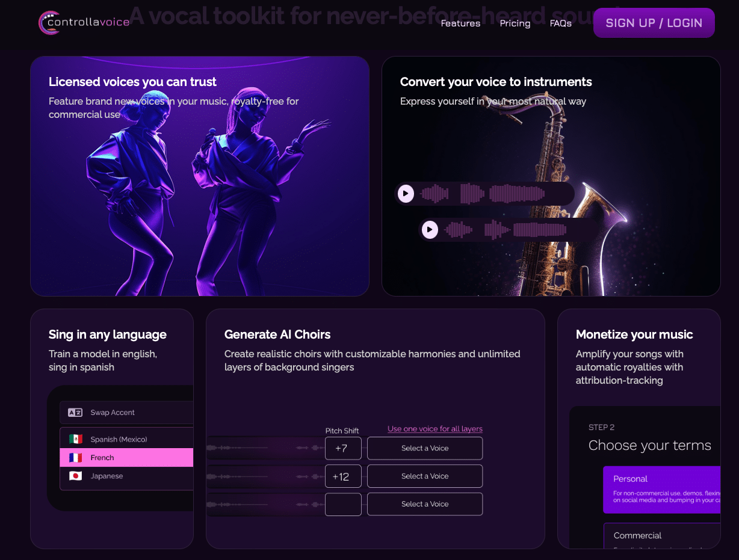This screenshot has width=739, height=560.
Task: Open Select a Voice beside +7
Action: point(425,448)
